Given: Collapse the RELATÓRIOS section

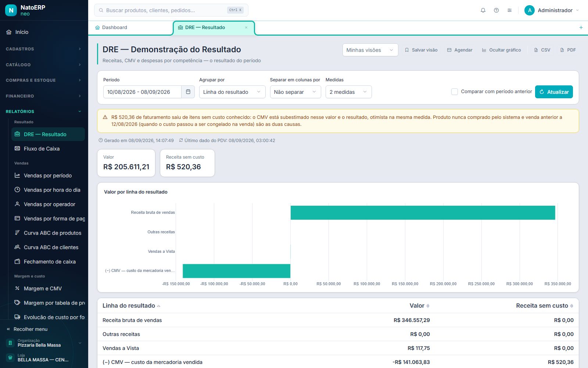Looking at the screenshot, I should 44,112.
